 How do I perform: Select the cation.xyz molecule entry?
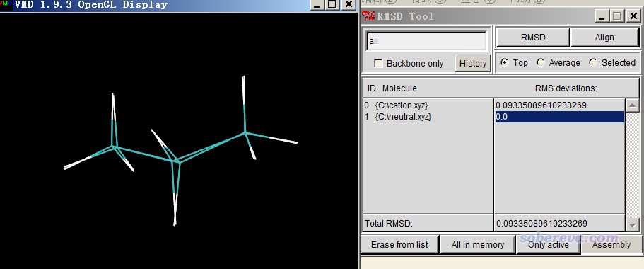pyautogui.click(x=397, y=105)
